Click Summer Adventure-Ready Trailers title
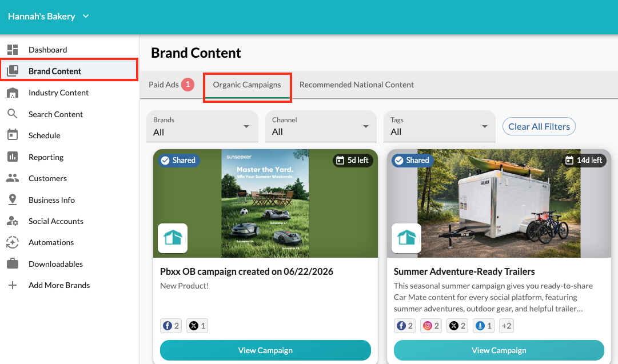The image size is (618, 364). [464, 271]
